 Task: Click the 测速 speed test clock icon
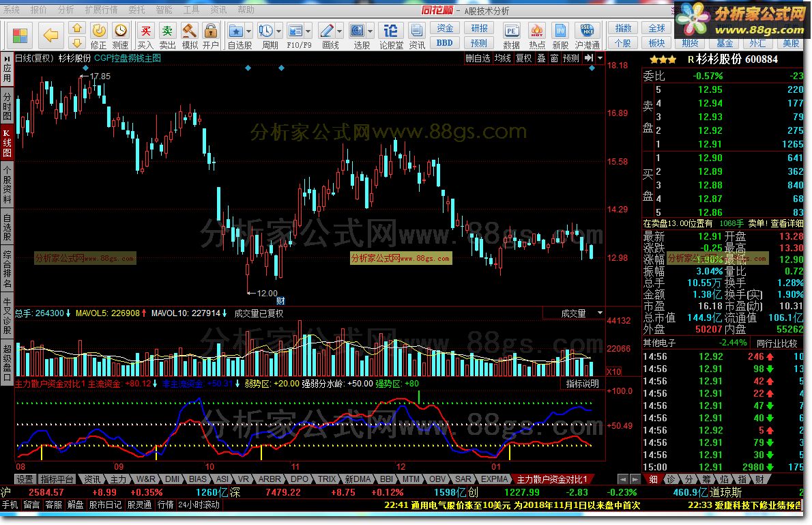120,31
